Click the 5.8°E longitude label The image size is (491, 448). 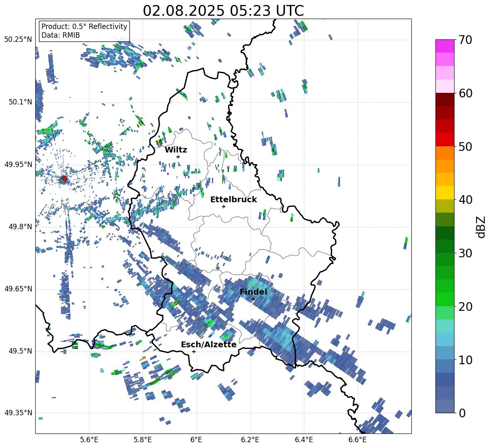tap(143, 440)
